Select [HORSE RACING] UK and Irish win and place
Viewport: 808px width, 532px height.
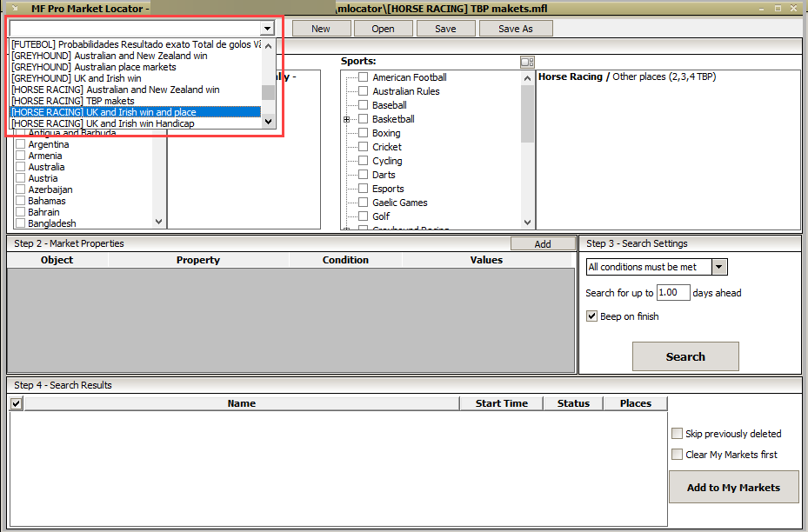point(135,112)
